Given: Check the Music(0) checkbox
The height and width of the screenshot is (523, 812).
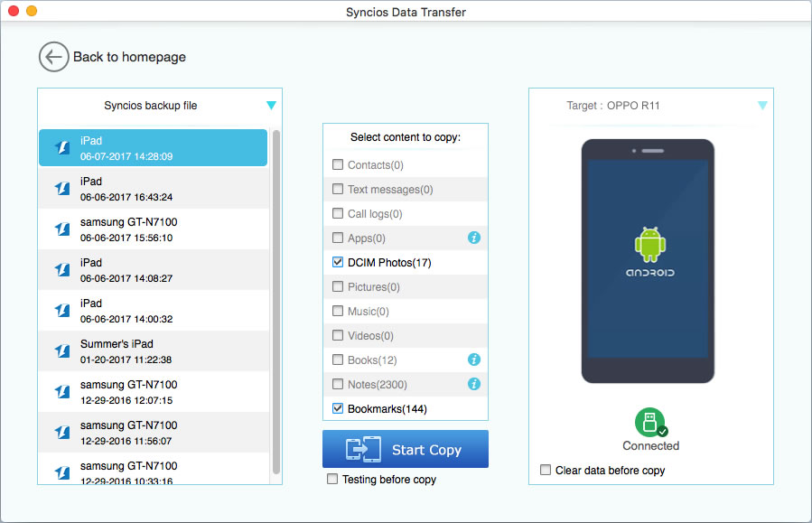Looking at the screenshot, I should [338, 311].
